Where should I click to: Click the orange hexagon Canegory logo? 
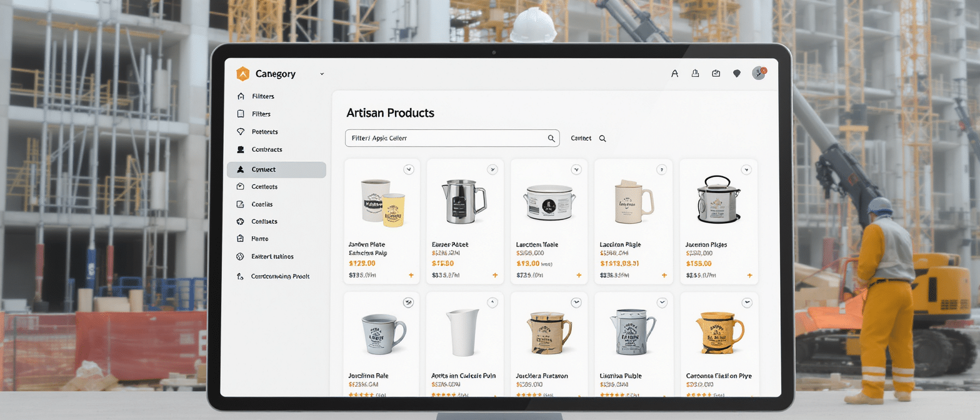point(242,74)
